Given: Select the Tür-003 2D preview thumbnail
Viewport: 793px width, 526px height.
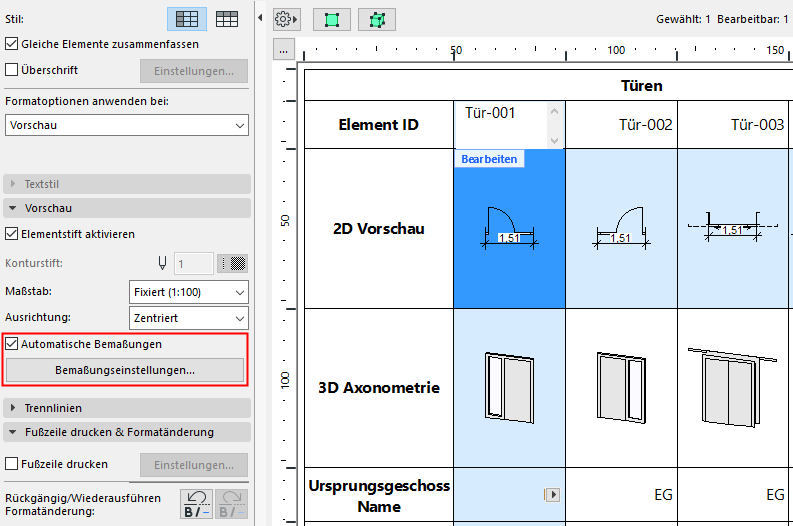Looking at the screenshot, I should (x=733, y=229).
